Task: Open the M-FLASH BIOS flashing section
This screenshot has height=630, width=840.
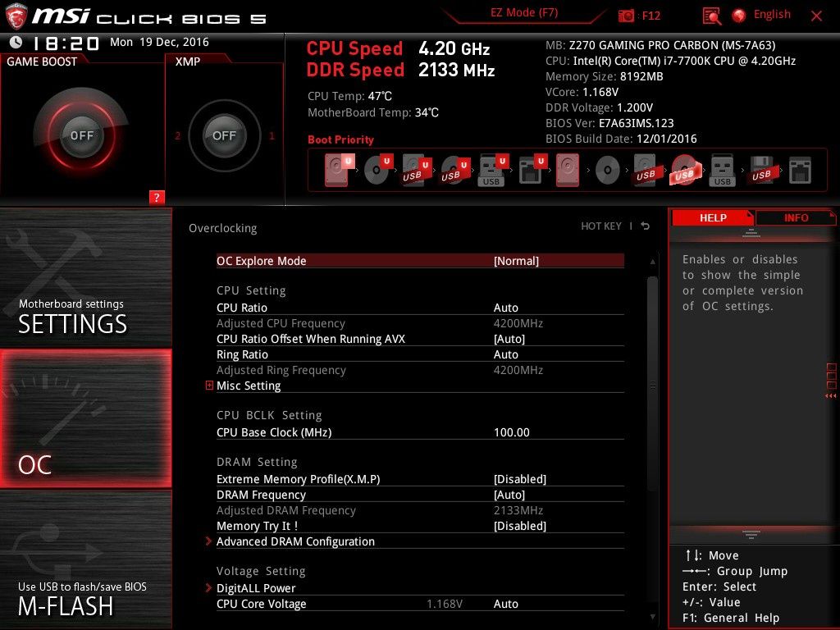Action: click(85, 559)
